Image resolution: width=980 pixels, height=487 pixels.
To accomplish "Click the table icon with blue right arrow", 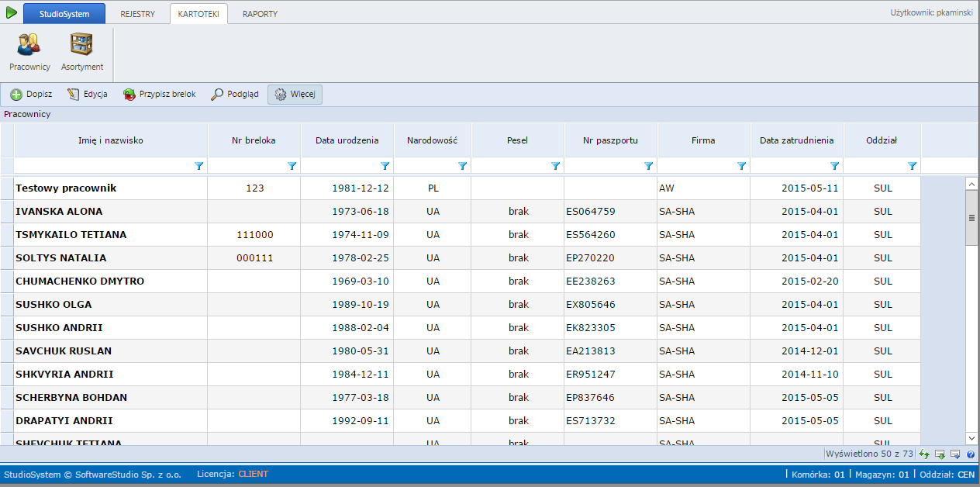I will click(x=955, y=454).
